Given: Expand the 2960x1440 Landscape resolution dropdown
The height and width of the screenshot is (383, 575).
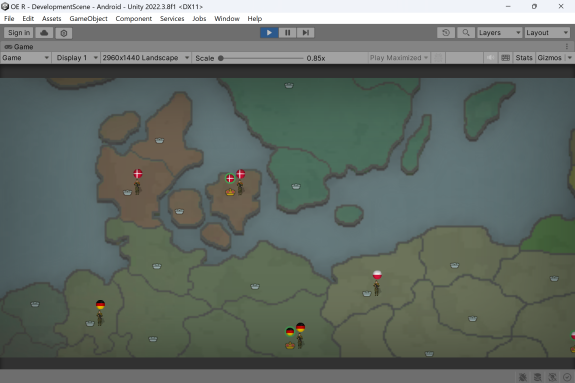Looking at the screenshot, I should [146, 58].
